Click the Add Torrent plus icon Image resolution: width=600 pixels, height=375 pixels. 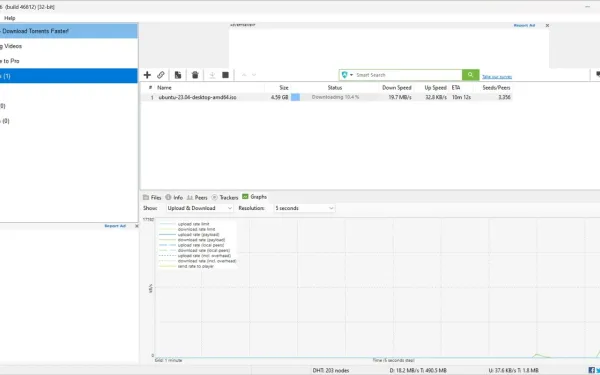pos(147,75)
